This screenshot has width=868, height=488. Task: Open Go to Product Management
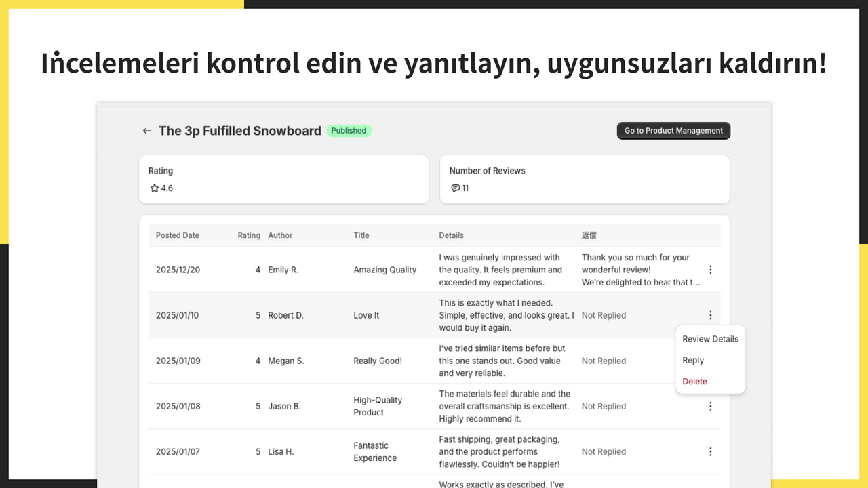(x=673, y=131)
